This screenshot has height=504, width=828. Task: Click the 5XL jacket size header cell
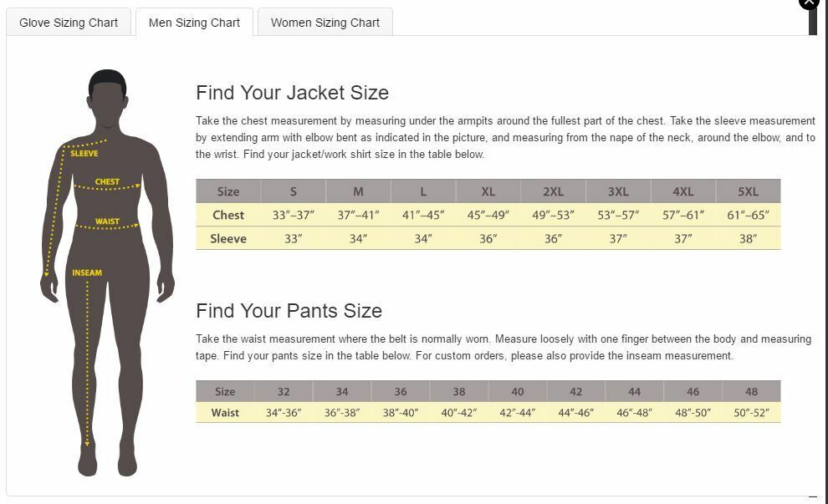[x=748, y=191]
